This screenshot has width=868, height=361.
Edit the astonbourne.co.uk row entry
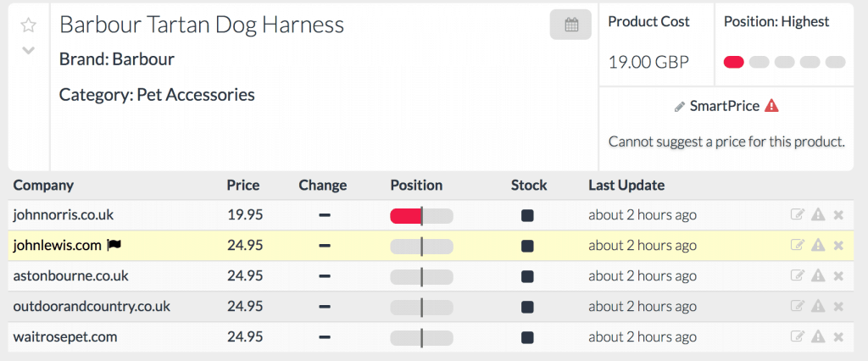797,276
